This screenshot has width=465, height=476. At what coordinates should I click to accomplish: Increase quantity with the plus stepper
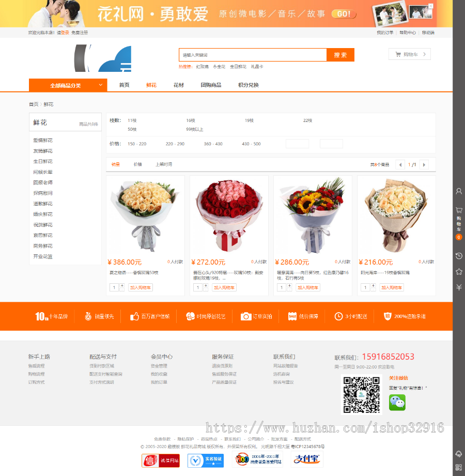121,285
